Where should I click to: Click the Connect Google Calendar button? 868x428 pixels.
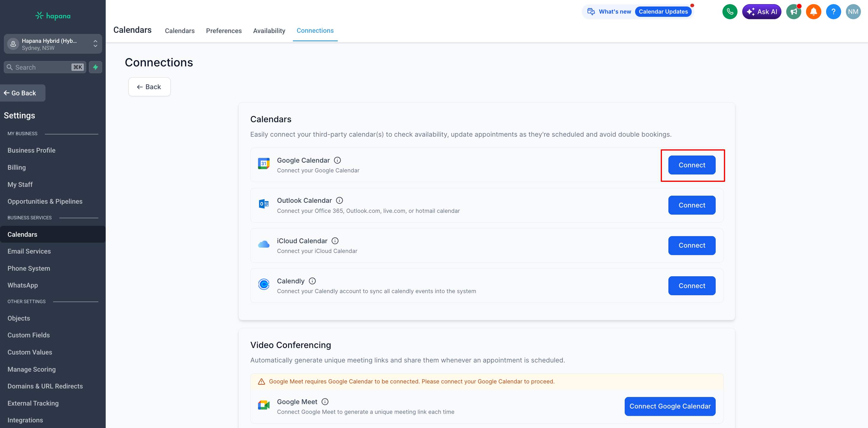[670, 406]
